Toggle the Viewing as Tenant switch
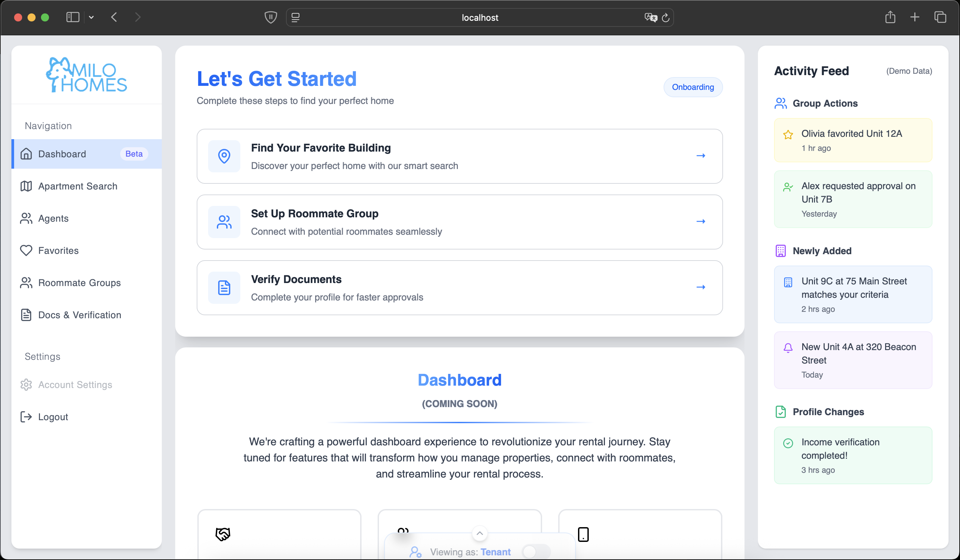This screenshot has width=960, height=560. 536,551
